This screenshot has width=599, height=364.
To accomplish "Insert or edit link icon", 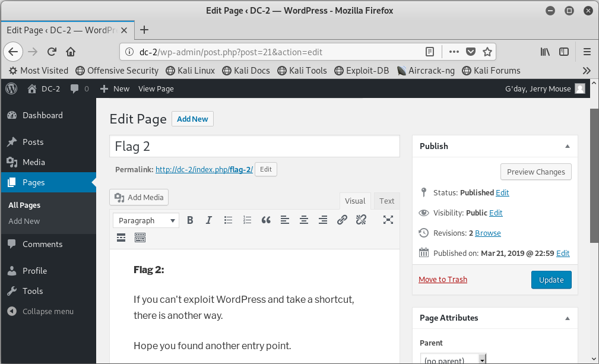I will point(342,220).
